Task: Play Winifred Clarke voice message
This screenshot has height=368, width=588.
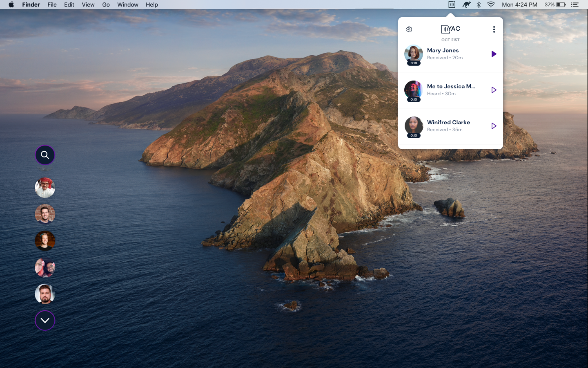Action: [494, 126]
